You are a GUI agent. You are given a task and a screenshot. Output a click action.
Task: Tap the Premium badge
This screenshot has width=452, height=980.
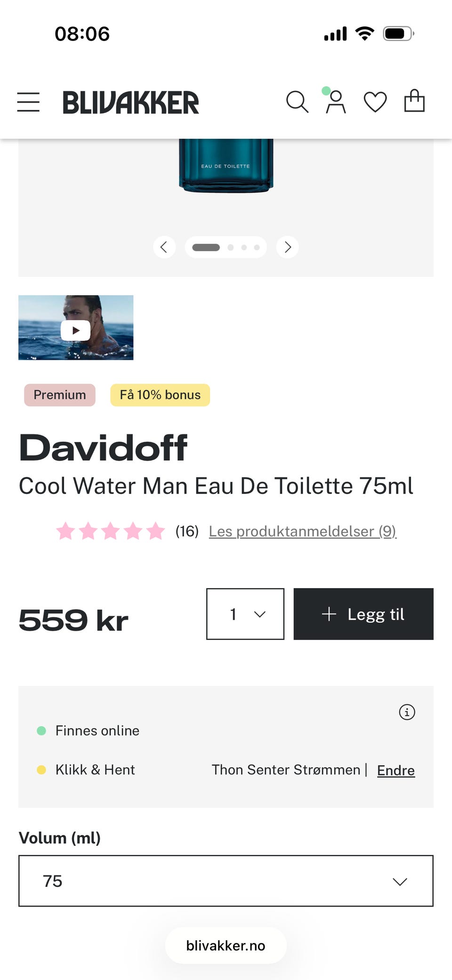pyautogui.click(x=60, y=395)
